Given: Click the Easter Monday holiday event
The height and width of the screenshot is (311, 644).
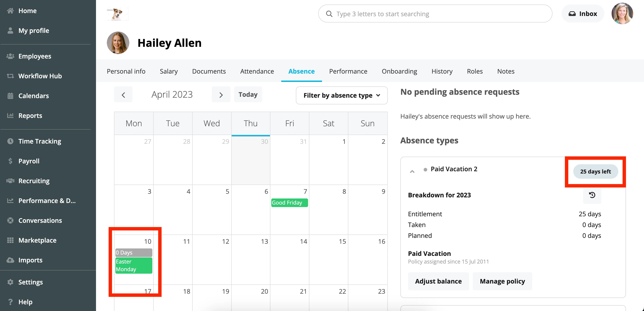Looking at the screenshot, I should 134,265.
